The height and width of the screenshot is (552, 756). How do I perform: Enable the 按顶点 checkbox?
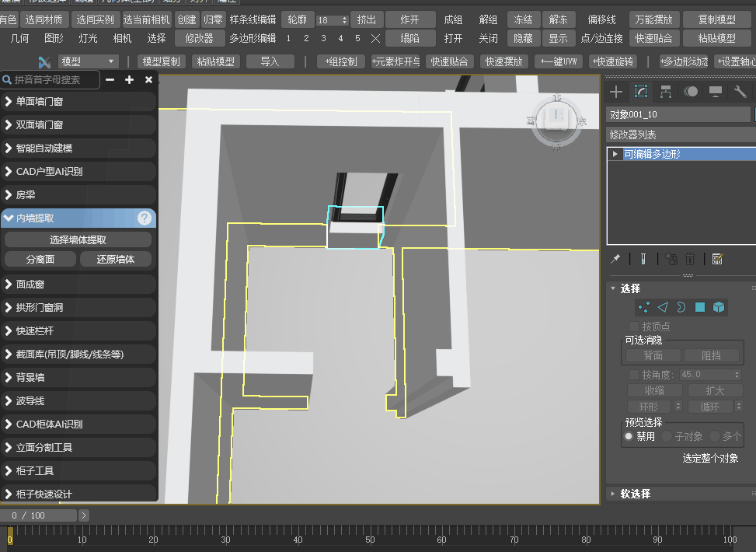click(634, 327)
